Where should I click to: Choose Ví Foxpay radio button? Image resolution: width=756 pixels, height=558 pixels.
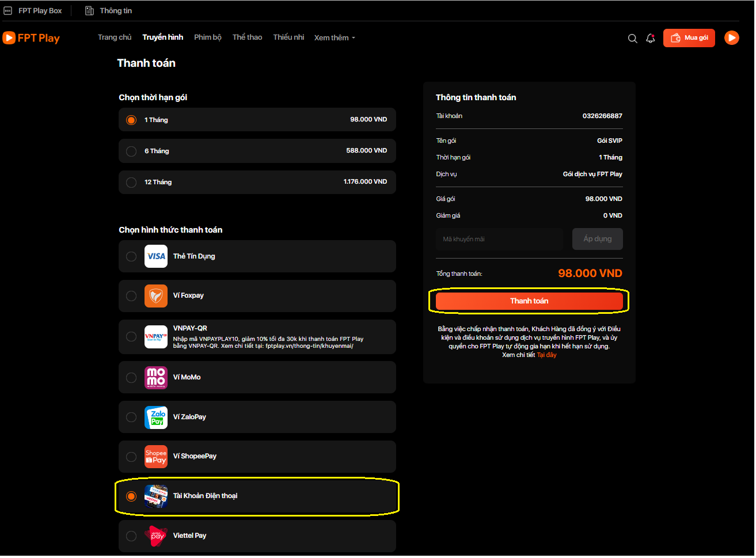(131, 296)
